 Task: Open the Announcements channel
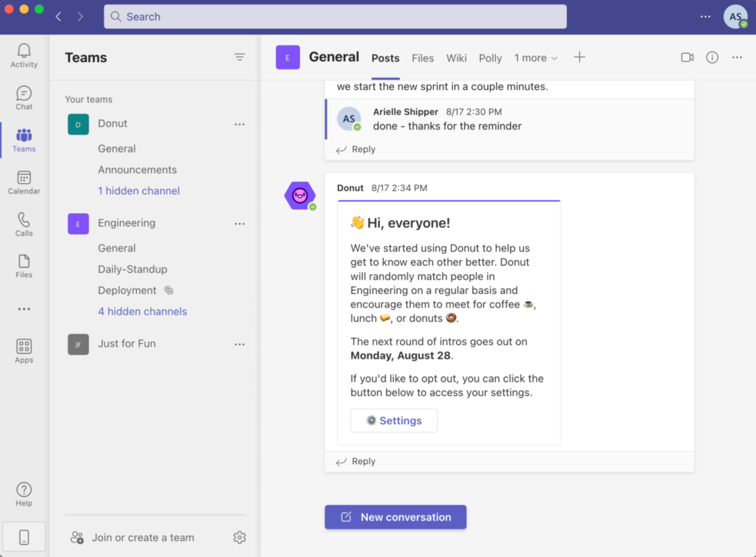coord(138,169)
